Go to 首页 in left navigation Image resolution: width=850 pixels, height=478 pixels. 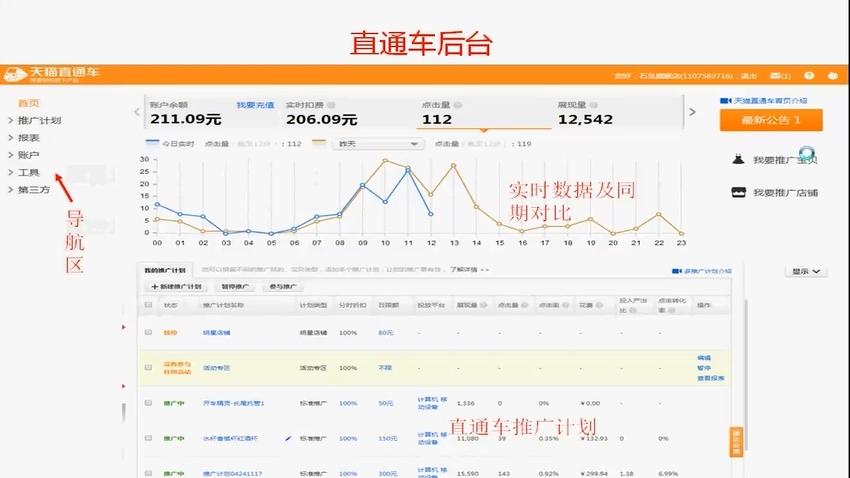pos(28,103)
